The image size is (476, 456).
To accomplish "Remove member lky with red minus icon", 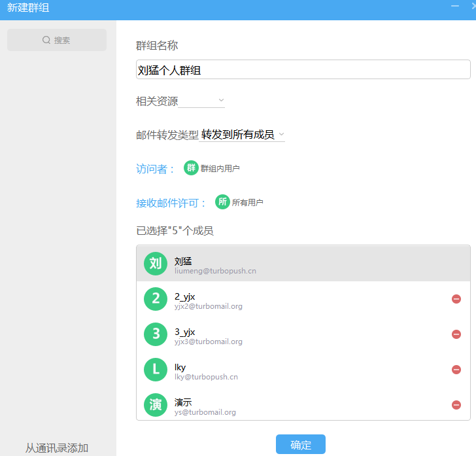I will tap(456, 370).
